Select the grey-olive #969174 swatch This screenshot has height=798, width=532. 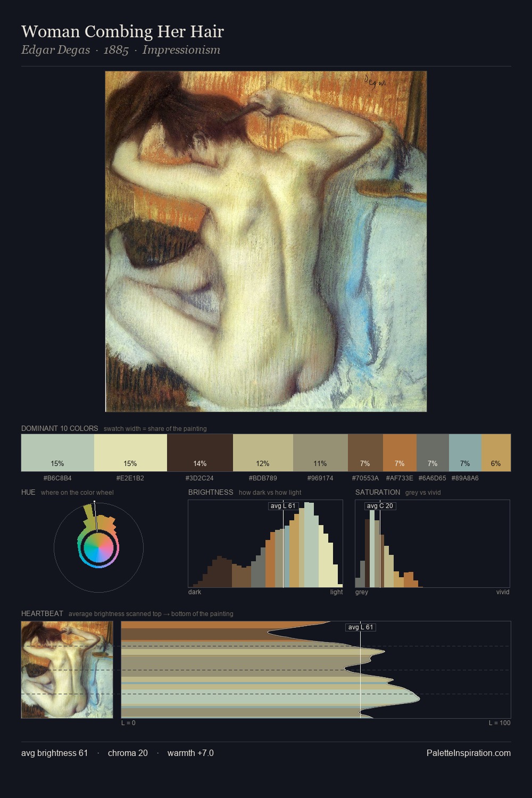pos(320,453)
